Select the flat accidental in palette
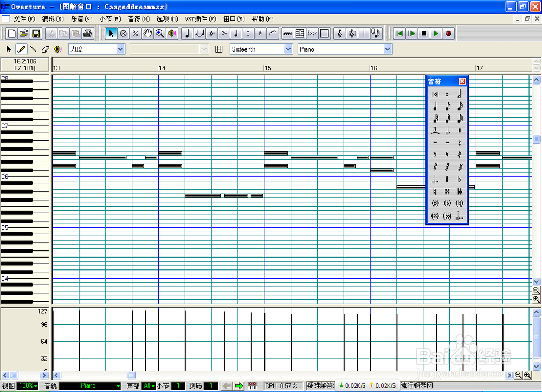Screen dimensions: 542x392 [x=460, y=179]
